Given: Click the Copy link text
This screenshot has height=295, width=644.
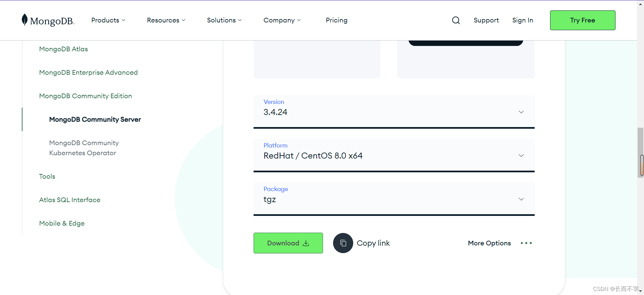Looking at the screenshot, I should pyautogui.click(x=373, y=243).
